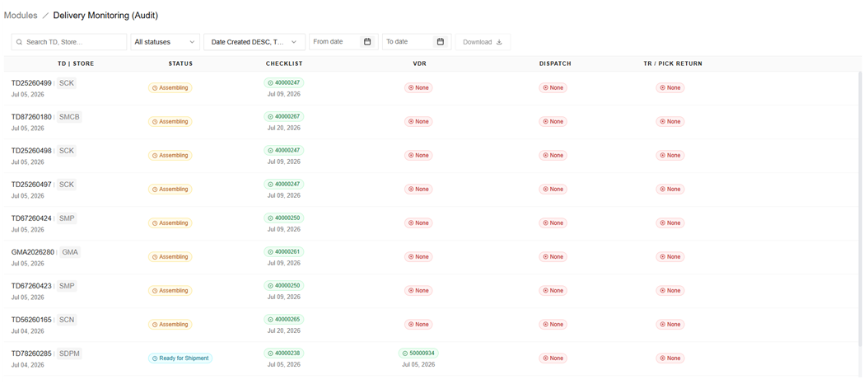
Task: Click Ready for Shipment status badge
Action: point(180,358)
